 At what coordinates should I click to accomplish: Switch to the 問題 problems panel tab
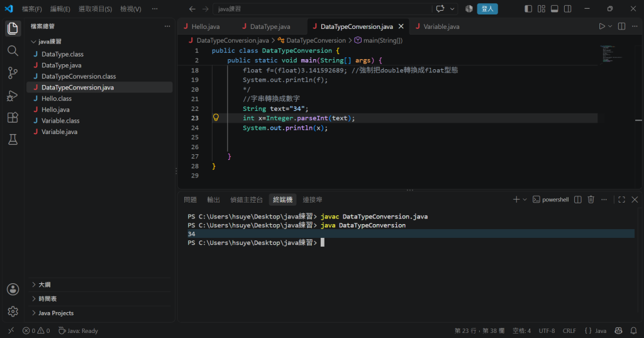[x=190, y=200]
